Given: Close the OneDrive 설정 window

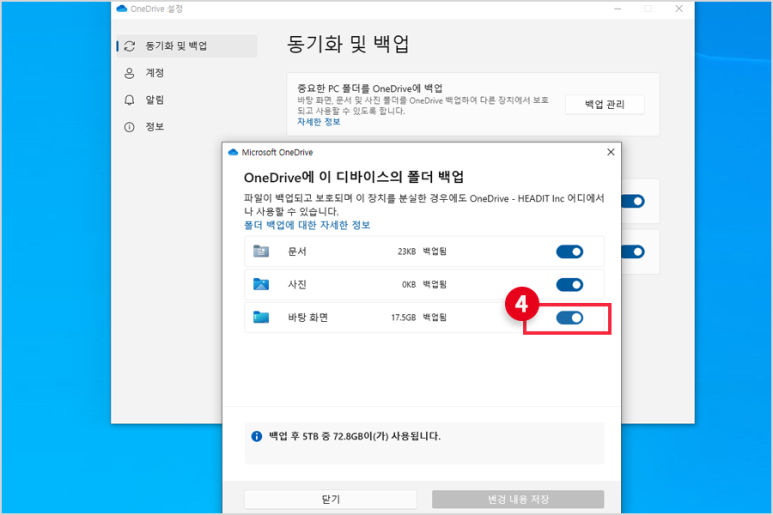Looking at the screenshot, I should (x=679, y=9).
